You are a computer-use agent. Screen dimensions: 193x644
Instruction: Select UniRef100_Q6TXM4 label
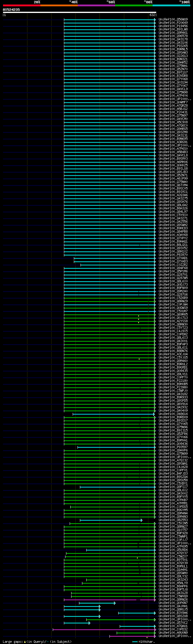click(x=173, y=185)
